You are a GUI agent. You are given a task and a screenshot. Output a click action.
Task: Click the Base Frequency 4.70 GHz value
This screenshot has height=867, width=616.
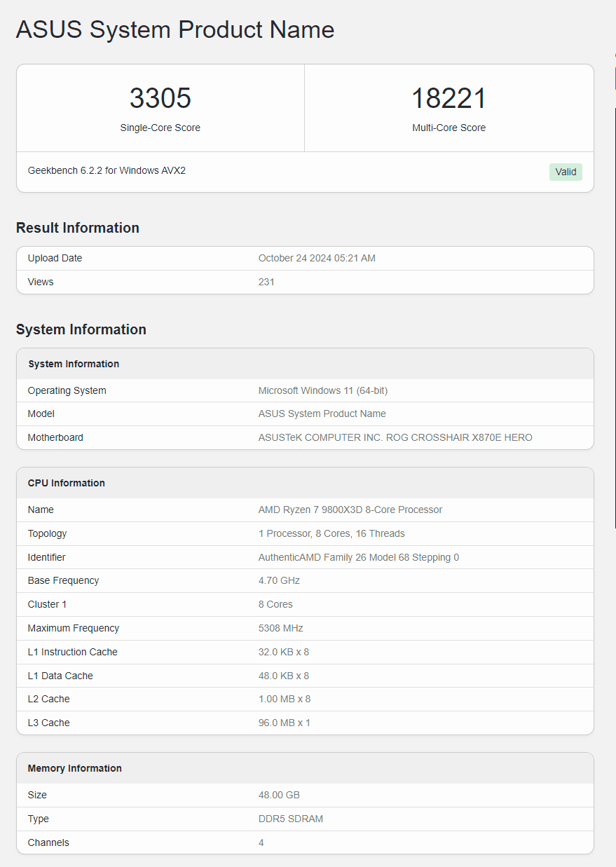pos(279,580)
